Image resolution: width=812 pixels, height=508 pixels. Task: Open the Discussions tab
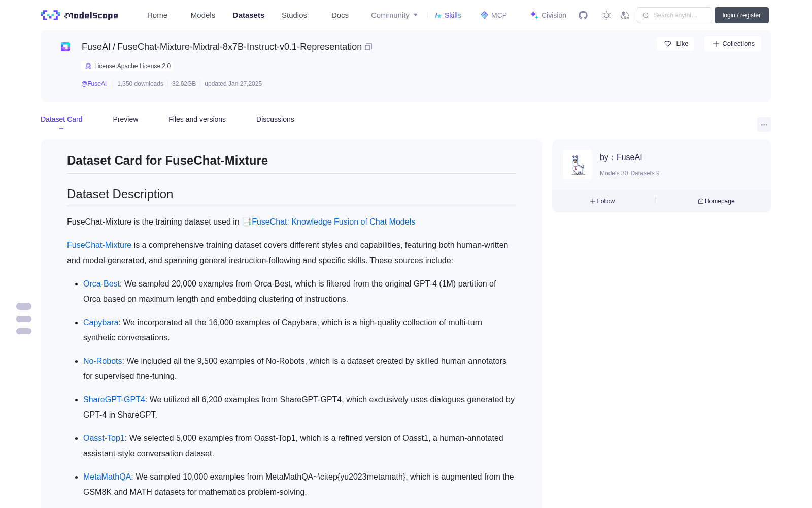pos(275,119)
